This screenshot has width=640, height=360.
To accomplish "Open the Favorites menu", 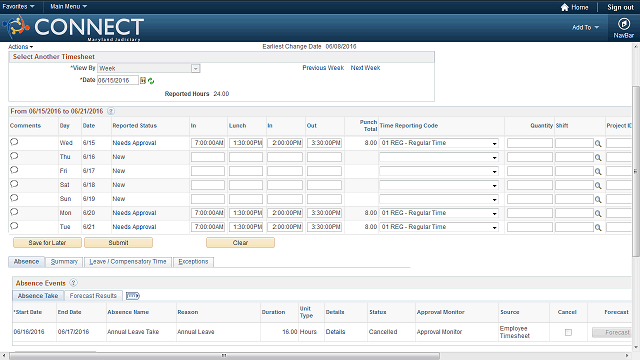I will pos(18,7).
